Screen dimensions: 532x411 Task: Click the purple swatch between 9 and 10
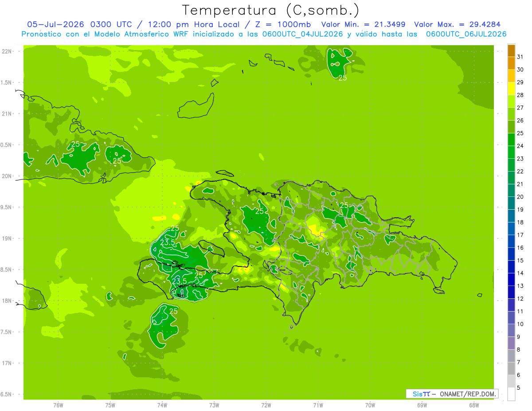(x=511, y=330)
